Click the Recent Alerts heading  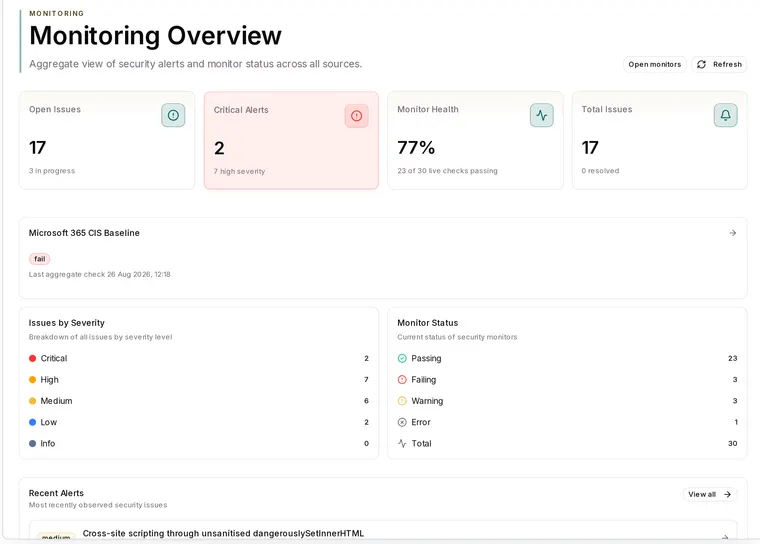56,493
